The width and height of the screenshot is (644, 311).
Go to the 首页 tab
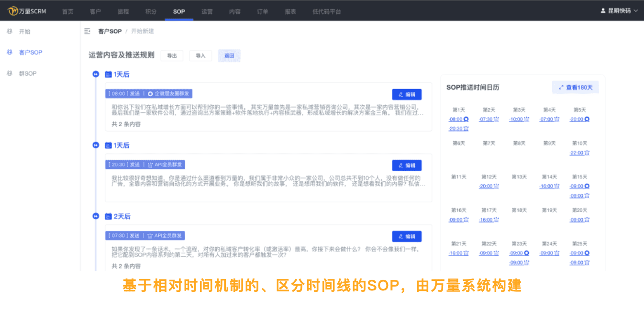pos(68,11)
